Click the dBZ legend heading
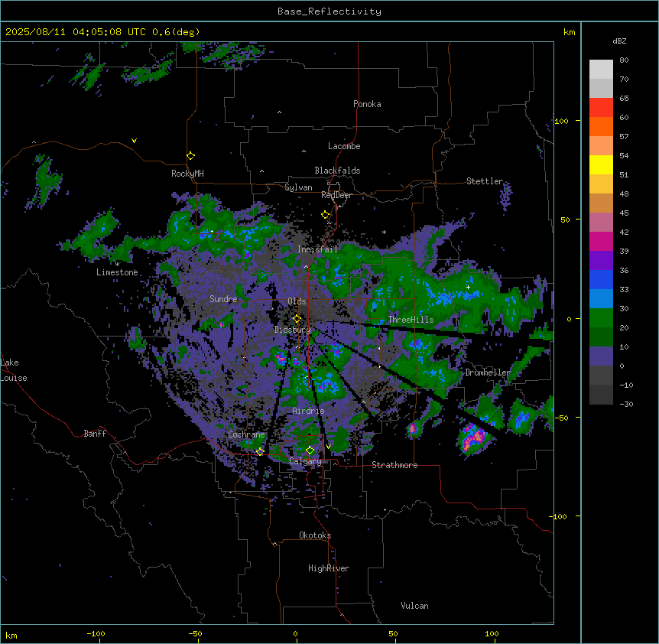The image size is (659, 644). coord(619,41)
